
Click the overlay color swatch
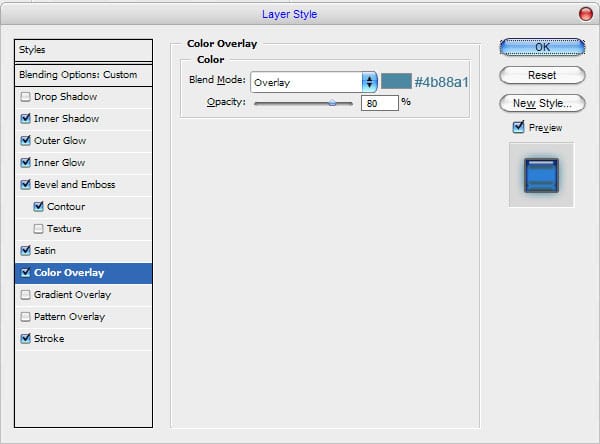point(395,82)
